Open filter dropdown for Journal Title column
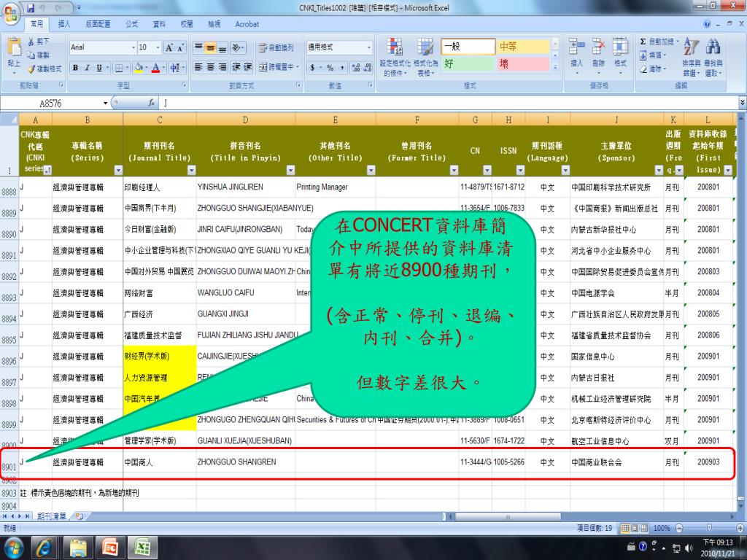Viewport: 747px width, 560px height. pos(192,170)
